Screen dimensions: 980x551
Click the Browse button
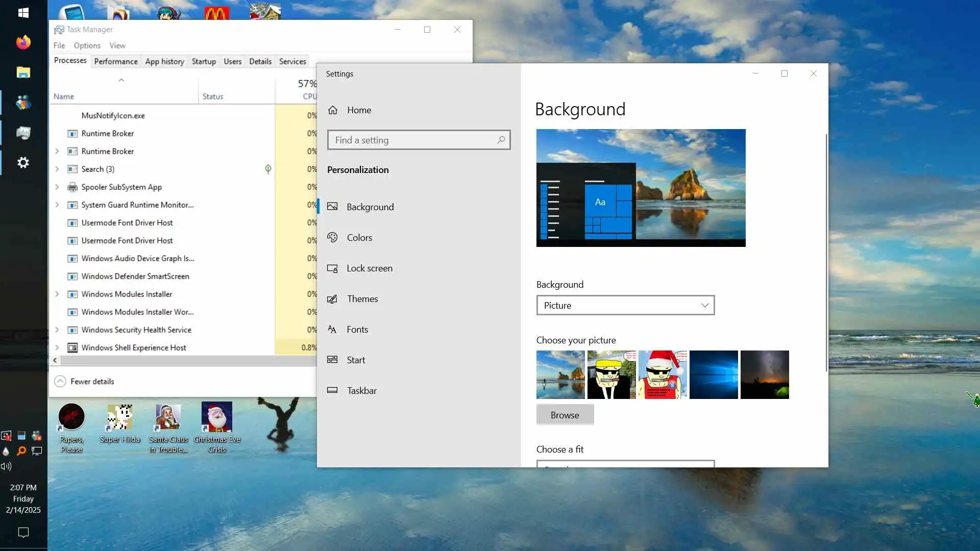(565, 415)
